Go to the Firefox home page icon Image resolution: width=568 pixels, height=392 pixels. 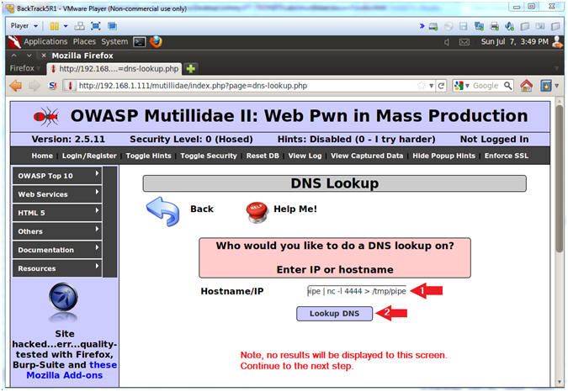(526, 86)
